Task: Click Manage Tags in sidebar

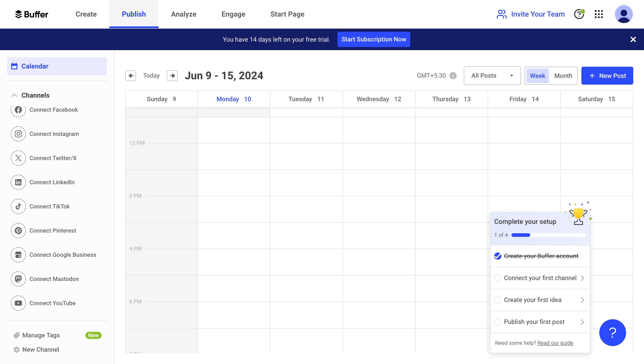Action: pyautogui.click(x=41, y=335)
